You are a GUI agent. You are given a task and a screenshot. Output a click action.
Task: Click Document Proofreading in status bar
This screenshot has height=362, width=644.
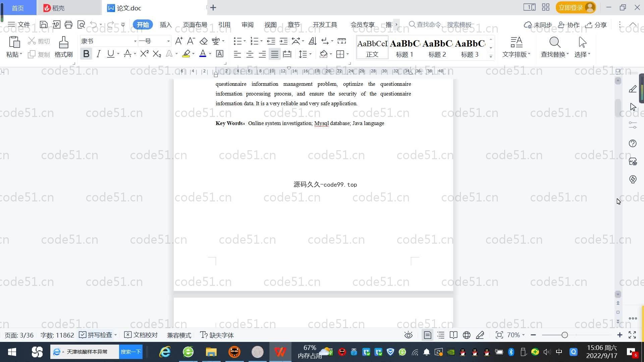pos(141,335)
